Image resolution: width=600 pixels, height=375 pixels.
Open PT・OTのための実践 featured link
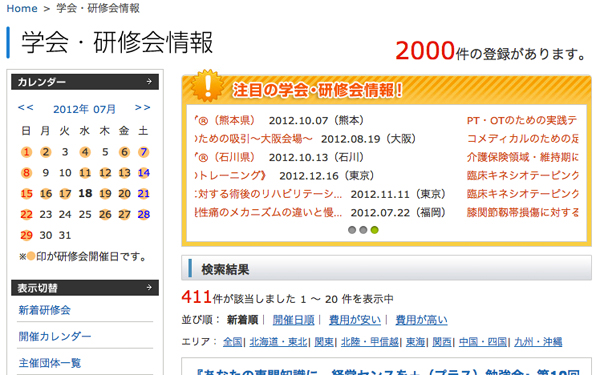(x=523, y=121)
